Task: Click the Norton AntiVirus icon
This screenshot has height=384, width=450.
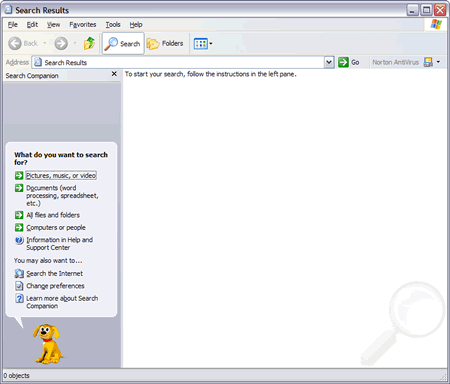Action: [x=428, y=62]
